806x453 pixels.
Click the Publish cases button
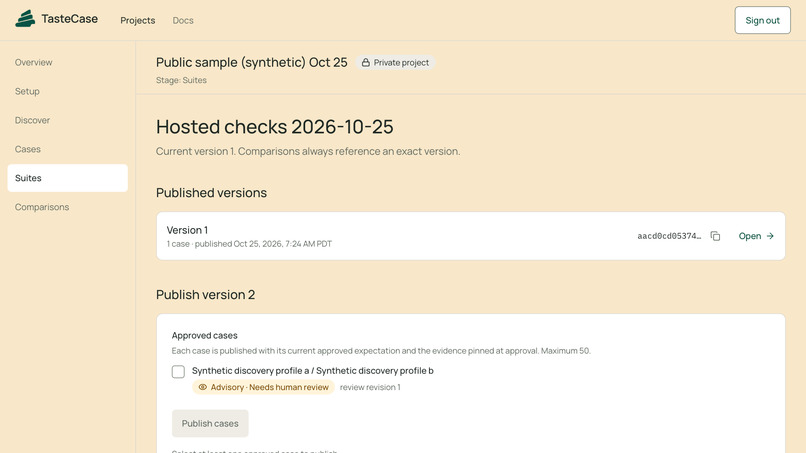point(210,423)
